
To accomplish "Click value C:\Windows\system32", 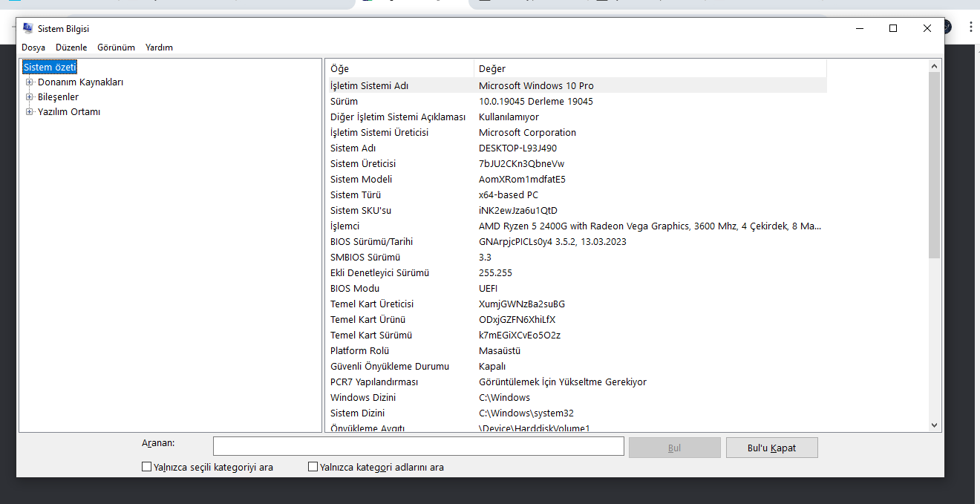I will [526, 413].
